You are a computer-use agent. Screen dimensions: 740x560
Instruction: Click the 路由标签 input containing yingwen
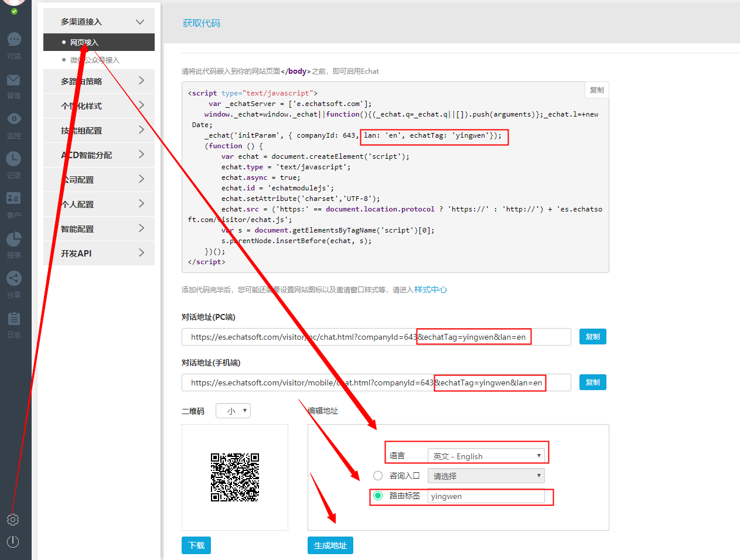pyautogui.click(x=486, y=496)
